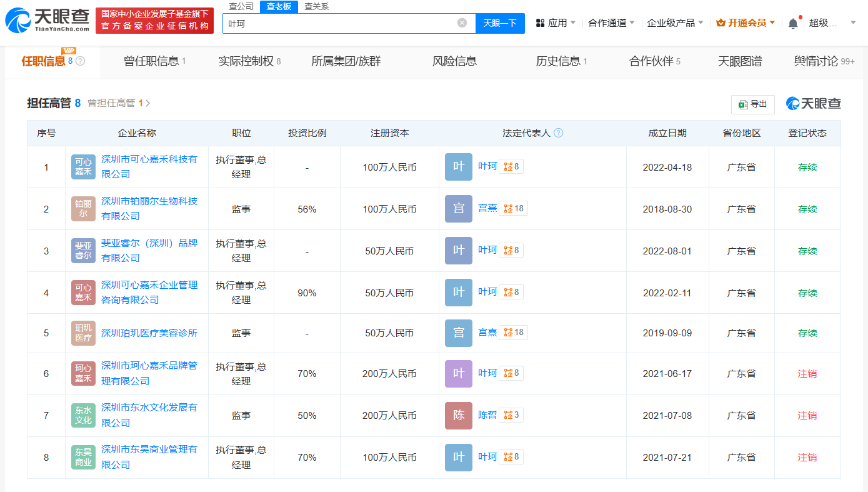Screen dimensions: 868x492
Task: Click the purple 叶 avatar in row 6
Action: pos(459,374)
